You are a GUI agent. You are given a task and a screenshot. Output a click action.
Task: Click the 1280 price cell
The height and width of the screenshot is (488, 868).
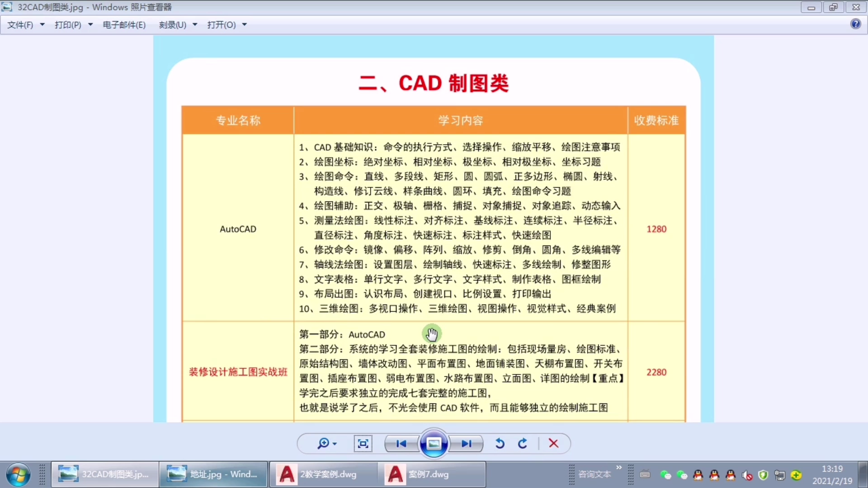(x=656, y=229)
